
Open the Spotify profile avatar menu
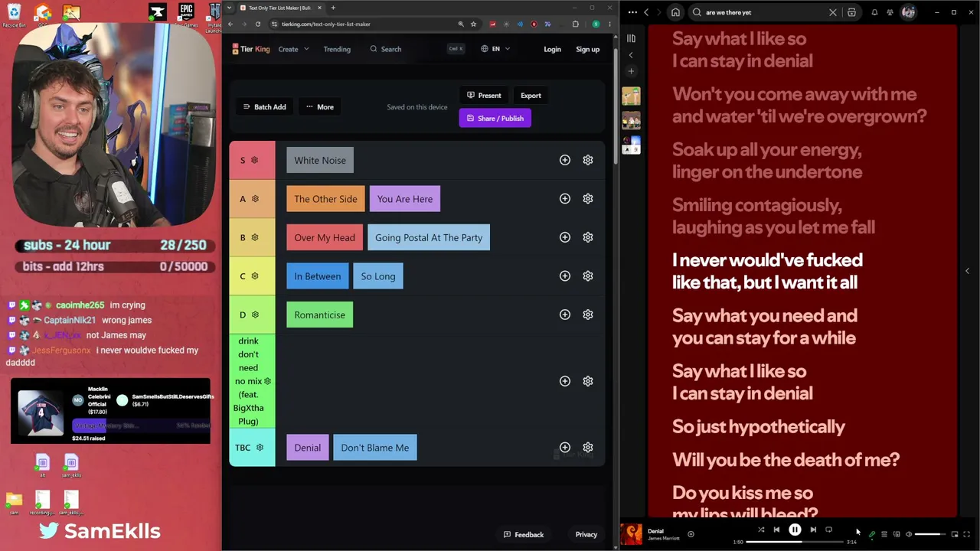(908, 12)
